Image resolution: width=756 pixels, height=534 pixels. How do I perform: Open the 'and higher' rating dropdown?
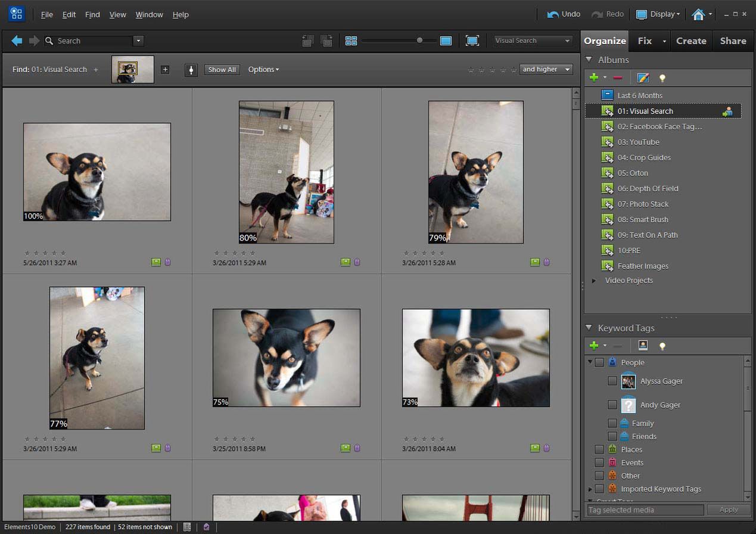coord(546,69)
